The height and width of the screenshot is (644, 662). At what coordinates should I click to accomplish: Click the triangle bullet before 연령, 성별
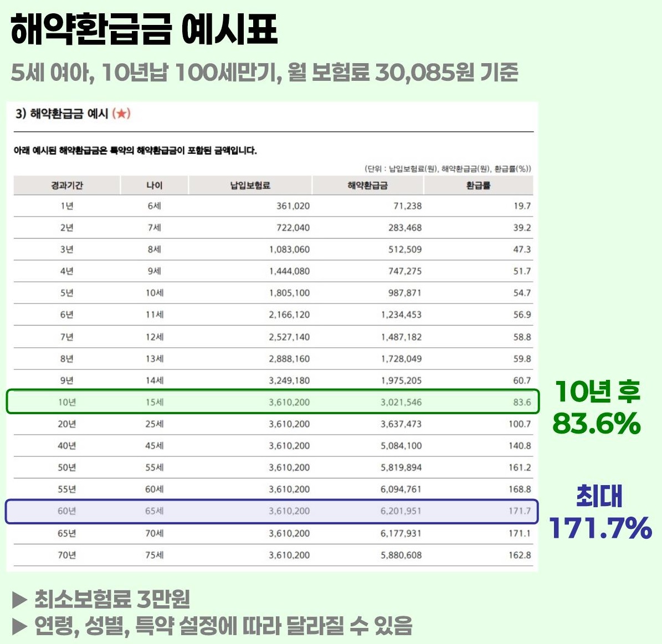(19, 626)
